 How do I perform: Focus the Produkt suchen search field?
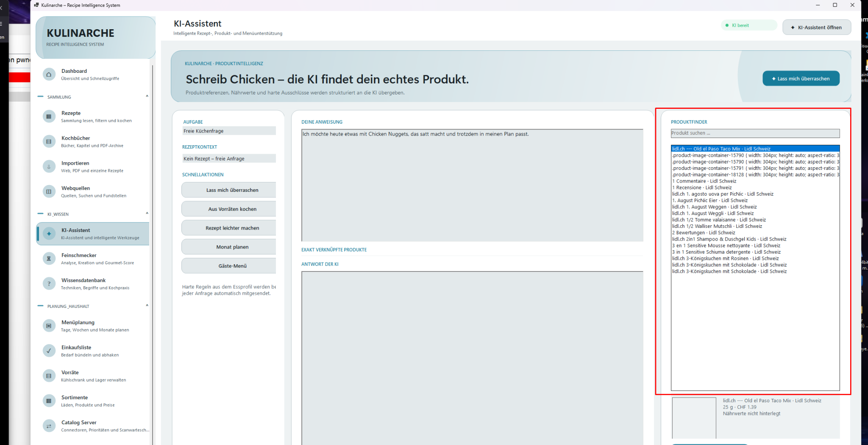[755, 133]
